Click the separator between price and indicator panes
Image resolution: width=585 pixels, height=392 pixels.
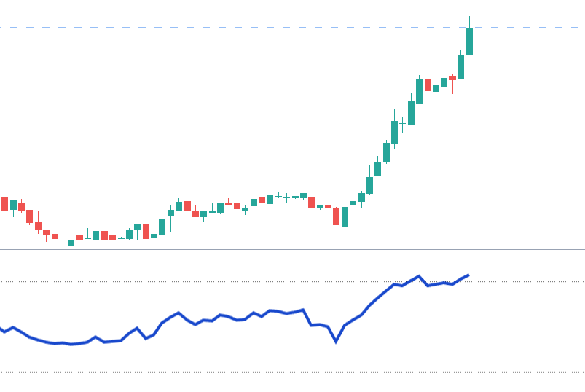291,249
